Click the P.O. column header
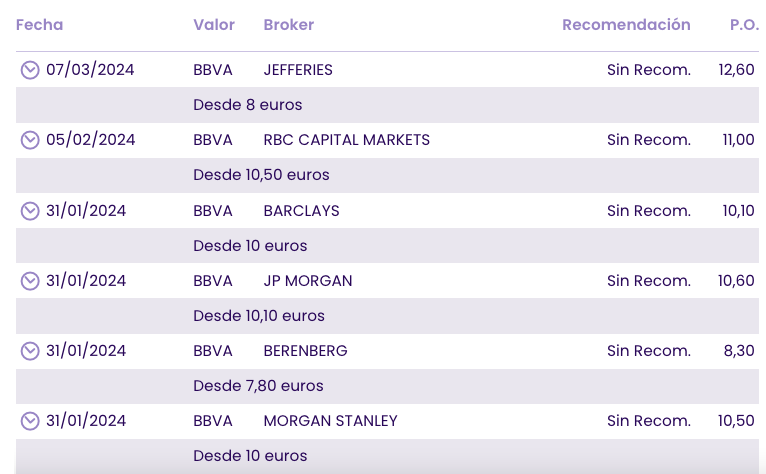The image size is (766, 474). coord(743,25)
